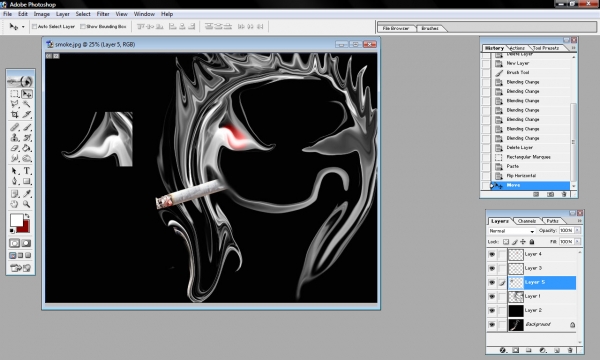
Task: Hide Layer 4 with its eye icon
Action: tap(492, 254)
